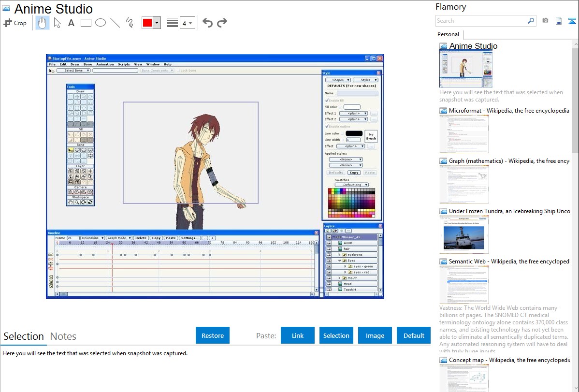Open the Graph Mode dropdown
Viewport: 579px width, 392px height.
pyautogui.click(x=119, y=238)
